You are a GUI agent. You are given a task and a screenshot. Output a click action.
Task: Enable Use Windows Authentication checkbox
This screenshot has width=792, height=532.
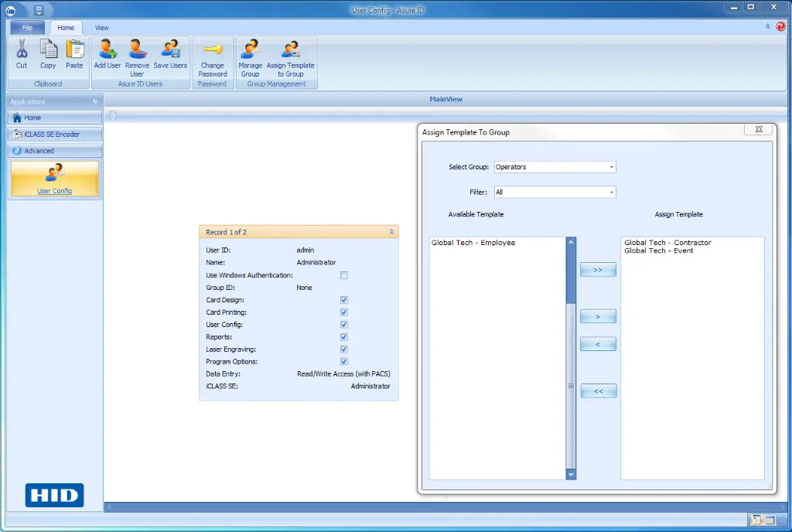[344, 275]
